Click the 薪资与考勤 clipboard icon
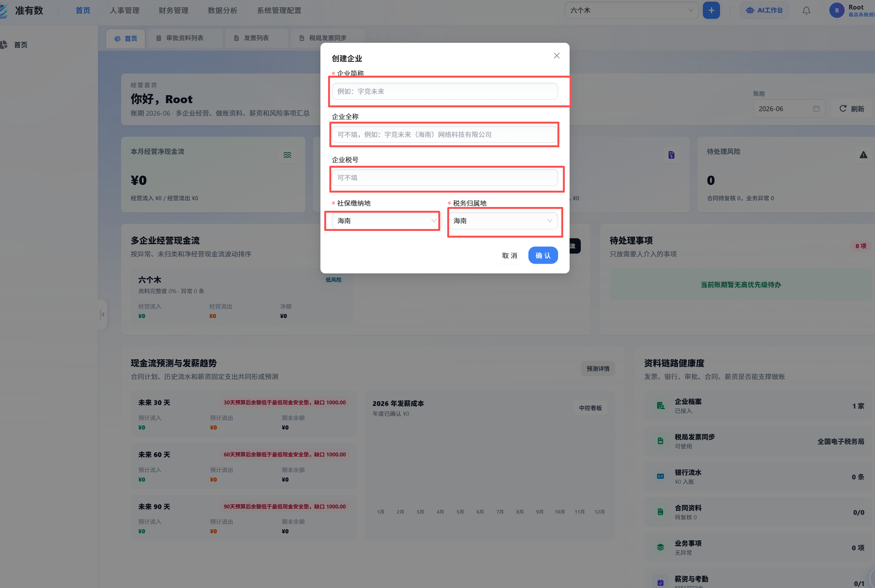Viewport: 875px width, 588px height. coord(660,583)
